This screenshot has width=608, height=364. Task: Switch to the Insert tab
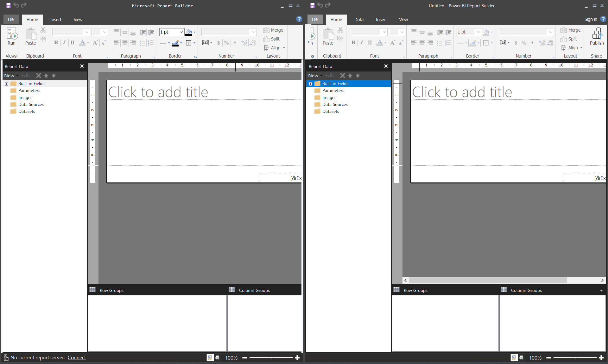tap(56, 19)
